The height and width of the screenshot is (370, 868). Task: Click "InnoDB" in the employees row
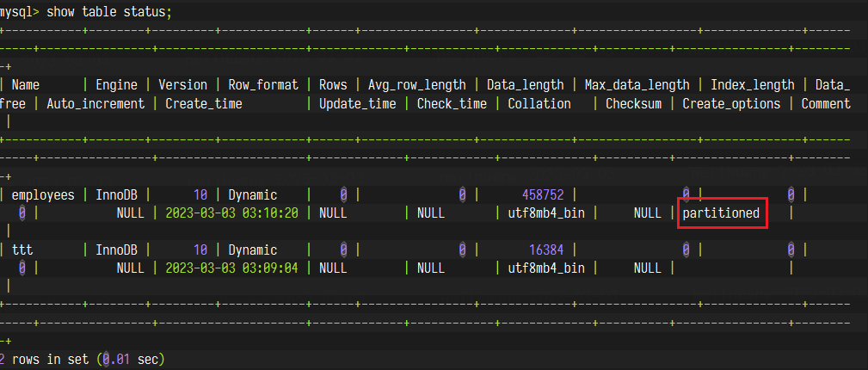point(116,195)
